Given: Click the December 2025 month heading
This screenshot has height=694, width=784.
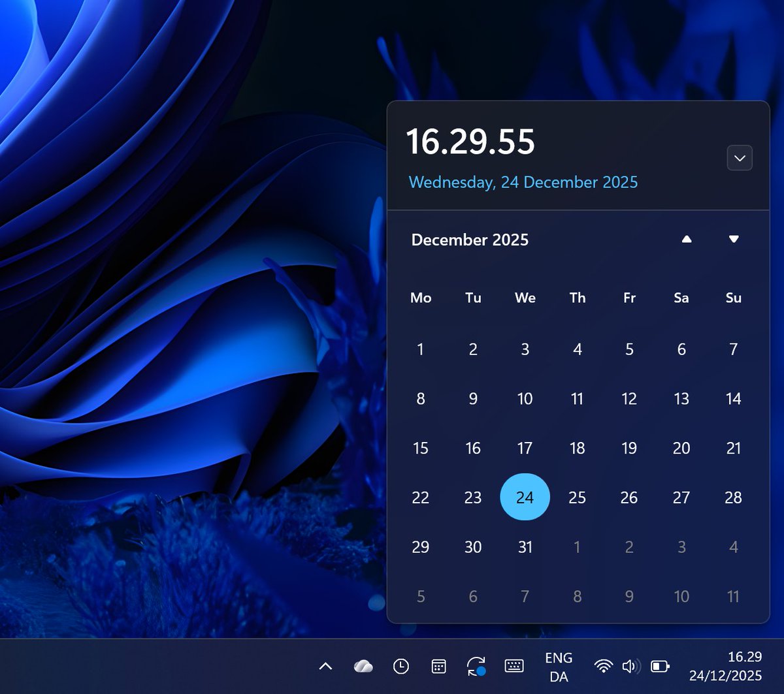Looking at the screenshot, I should 469,240.
